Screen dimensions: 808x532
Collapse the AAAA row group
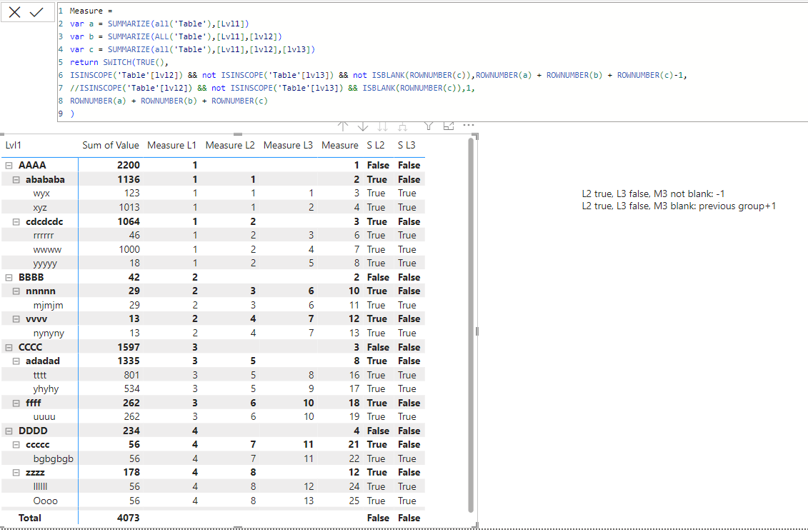(x=9, y=166)
